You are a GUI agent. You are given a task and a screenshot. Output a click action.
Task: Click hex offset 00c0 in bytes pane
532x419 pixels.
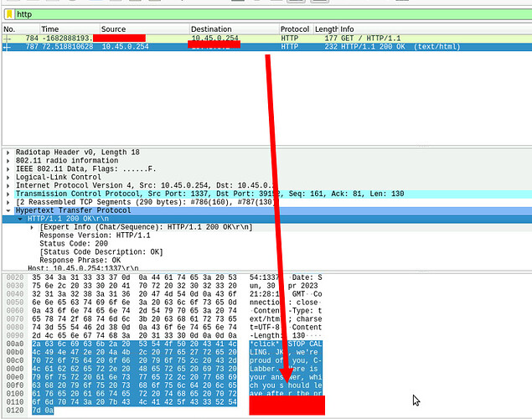15,360
